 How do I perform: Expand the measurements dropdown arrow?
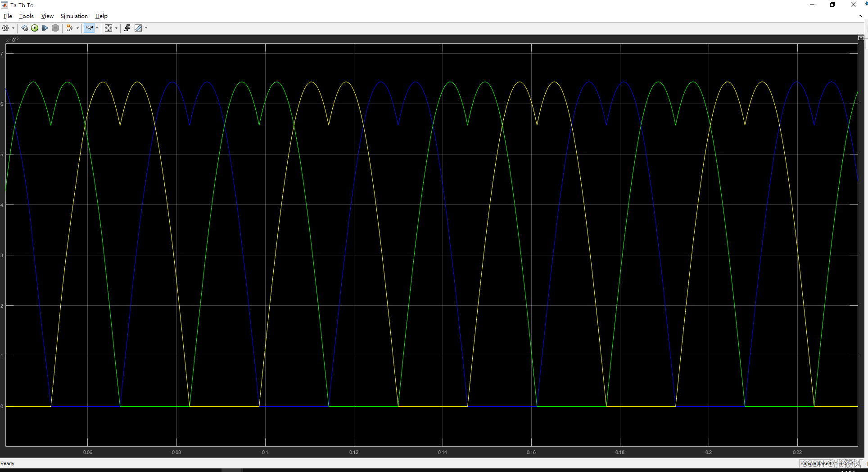(x=146, y=28)
